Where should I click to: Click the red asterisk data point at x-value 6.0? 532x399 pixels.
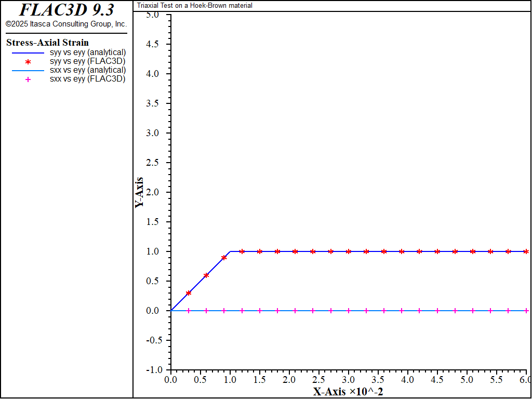point(526,251)
